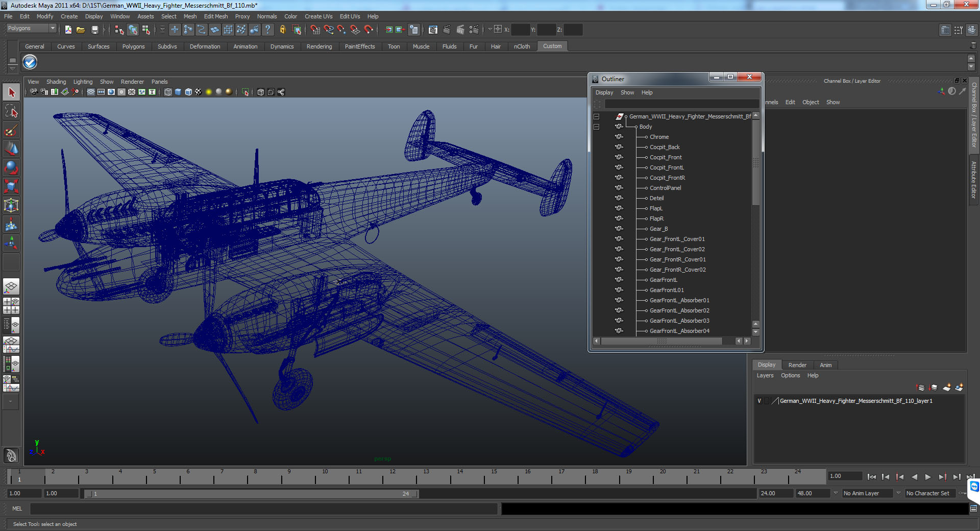The image size is (980, 531).
Task: Enable snap to curves magnet icon
Action: click(329, 30)
